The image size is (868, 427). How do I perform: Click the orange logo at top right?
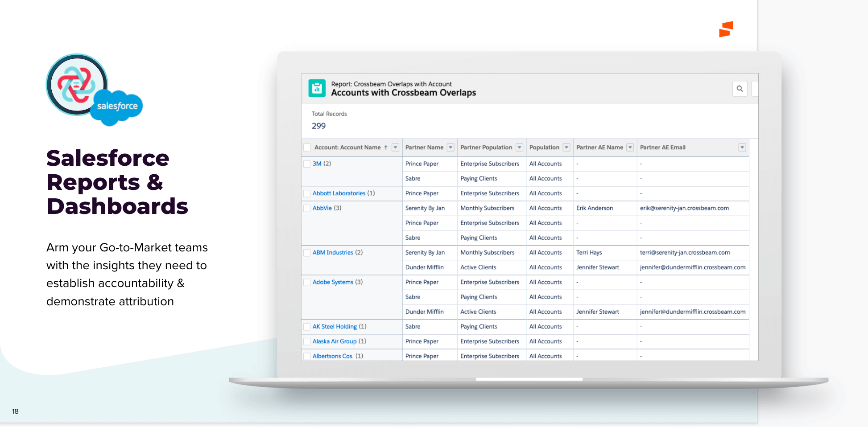726,29
